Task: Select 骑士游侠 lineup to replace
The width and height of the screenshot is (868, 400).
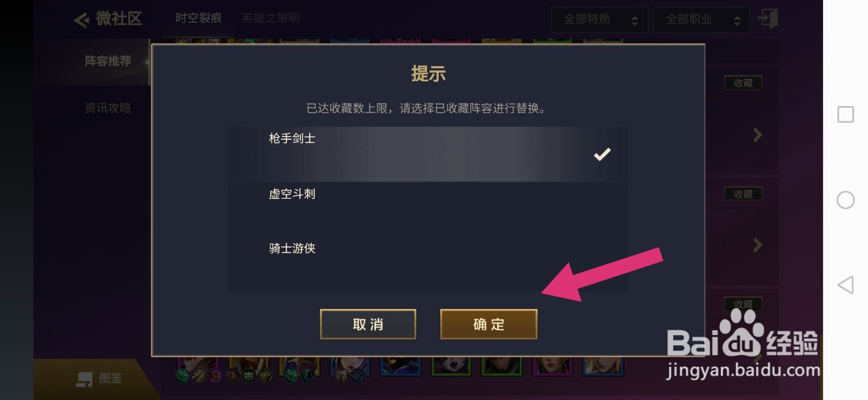Action: [428, 264]
